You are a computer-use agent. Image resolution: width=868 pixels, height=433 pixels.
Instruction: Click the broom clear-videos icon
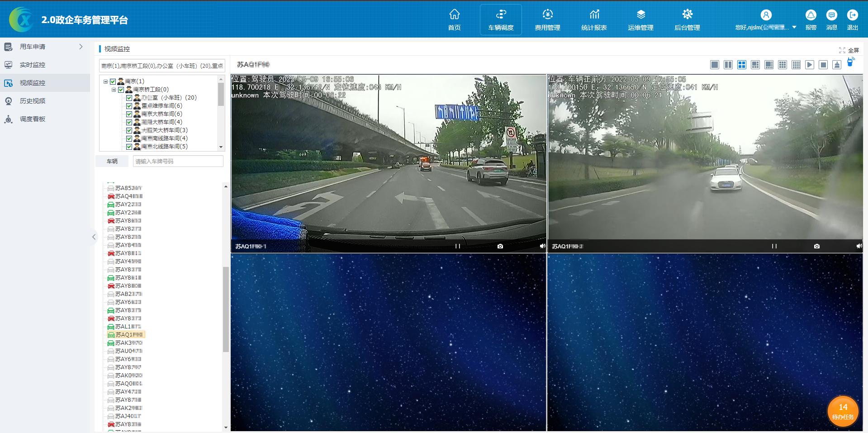tap(837, 65)
